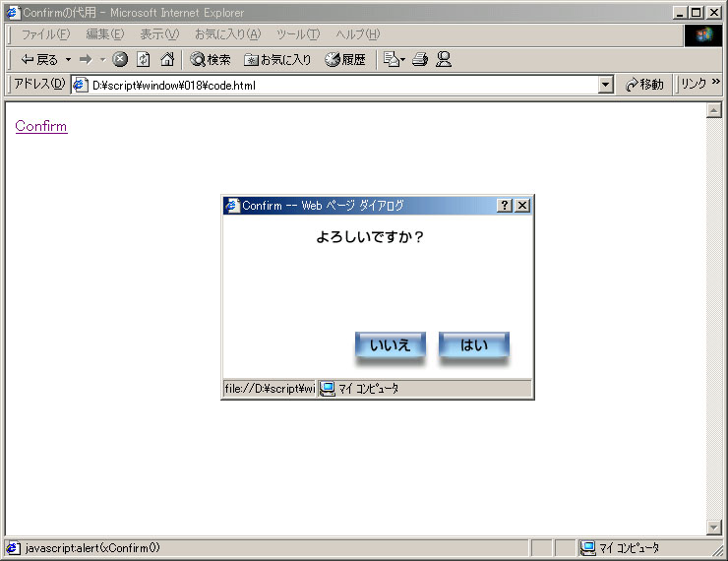Image resolution: width=728 pixels, height=561 pixels.
Task: Click マイ コンピュータ zone in dialog status bar
Action: coord(359,388)
